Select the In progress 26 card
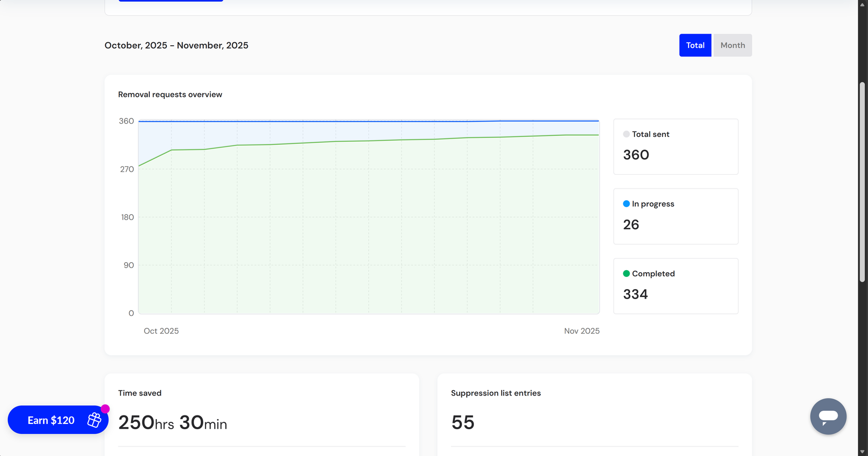Screen dimensions: 868x456 coord(675,216)
